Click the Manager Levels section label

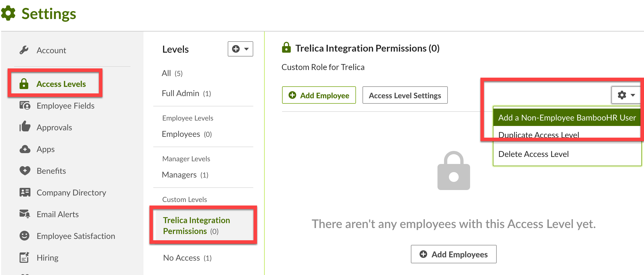click(186, 159)
